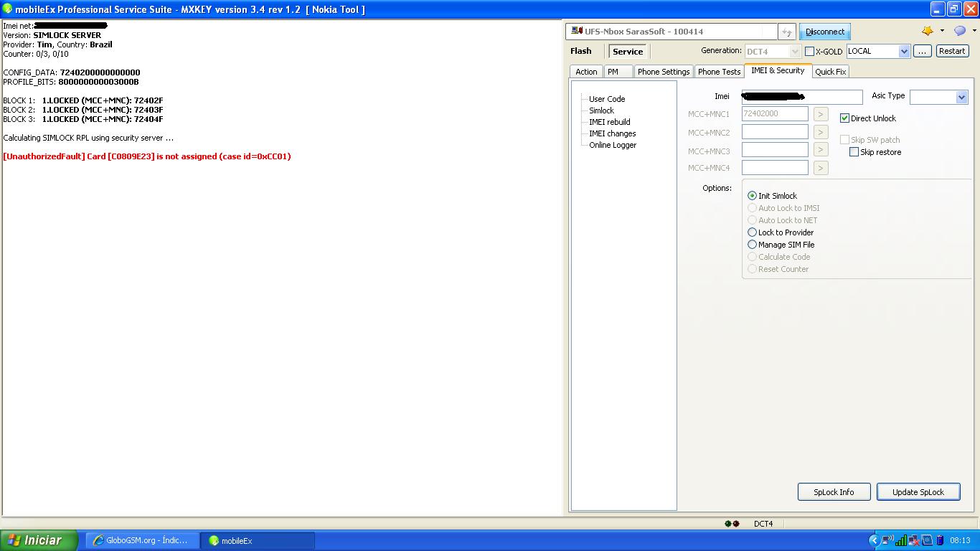Viewport: 980px width, 551px height.
Task: Uncheck the Direct Unlock checkbox
Action: coord(844,118)
